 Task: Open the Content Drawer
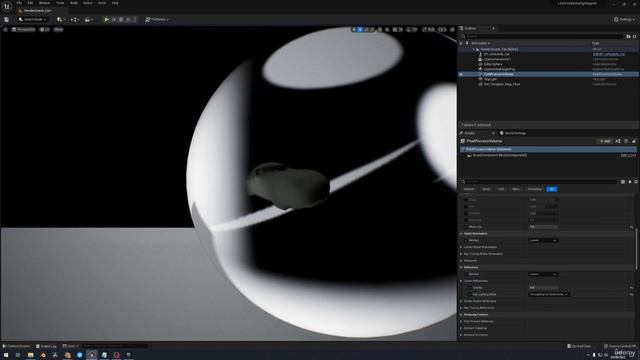(x=17, y=347)
